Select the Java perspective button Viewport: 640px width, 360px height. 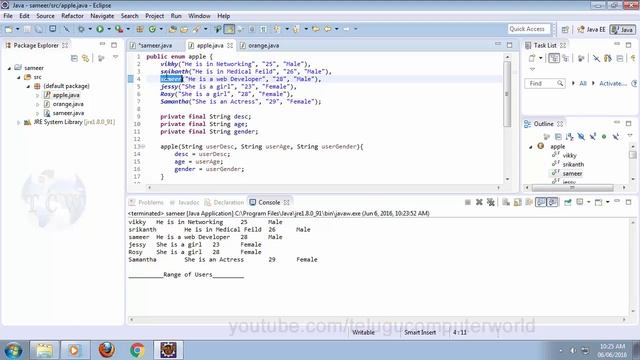(x=622, y=29)
